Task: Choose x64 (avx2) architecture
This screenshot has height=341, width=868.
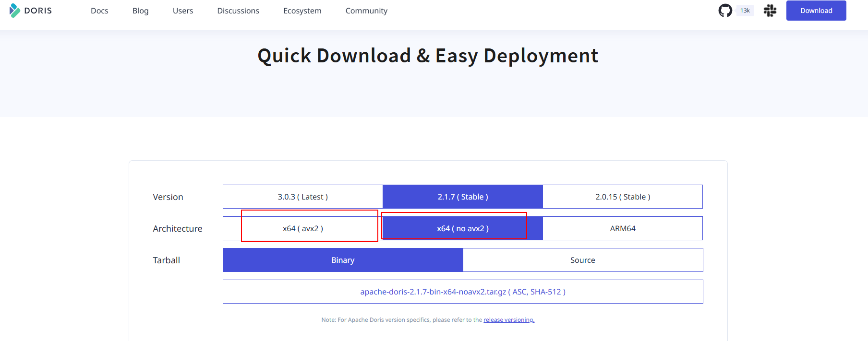Action: pyautogui.click(x=303, y=228)
